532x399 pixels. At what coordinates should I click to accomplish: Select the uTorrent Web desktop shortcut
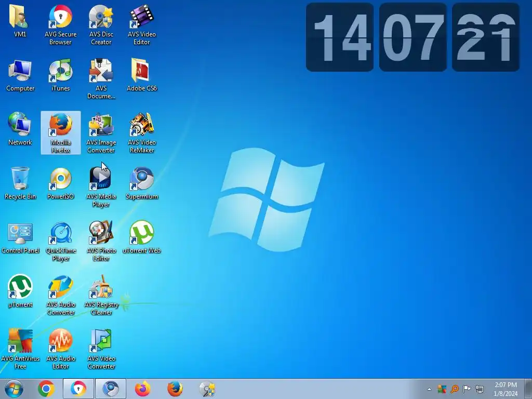pyautogui.click(x=142, y=237)
